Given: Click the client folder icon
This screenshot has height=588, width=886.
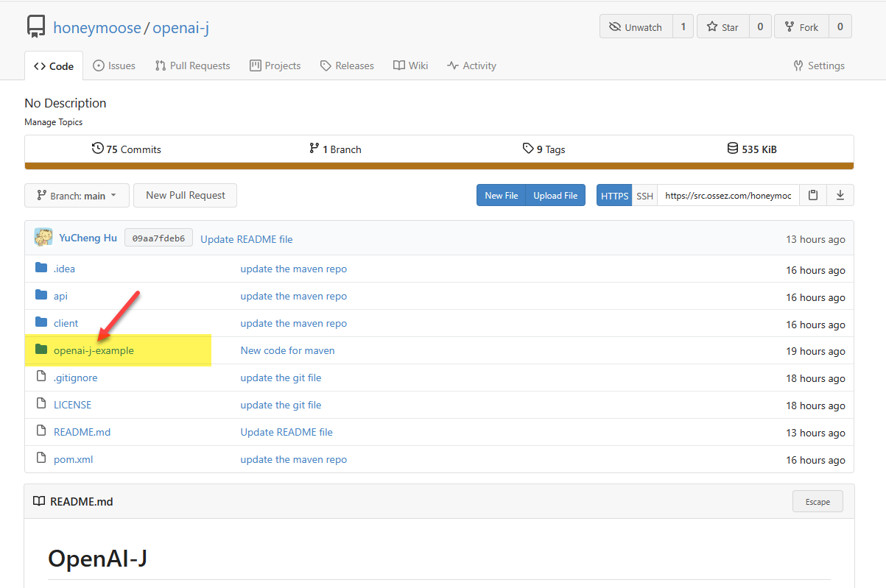Looking at the screenshot, I should tap(41, 322).
